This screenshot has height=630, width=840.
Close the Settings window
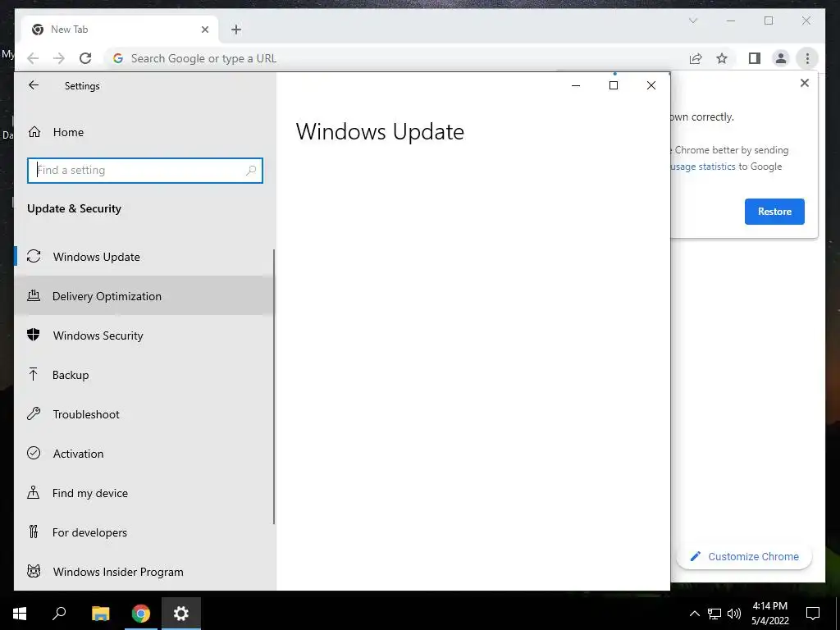click(x=651, y=85)
